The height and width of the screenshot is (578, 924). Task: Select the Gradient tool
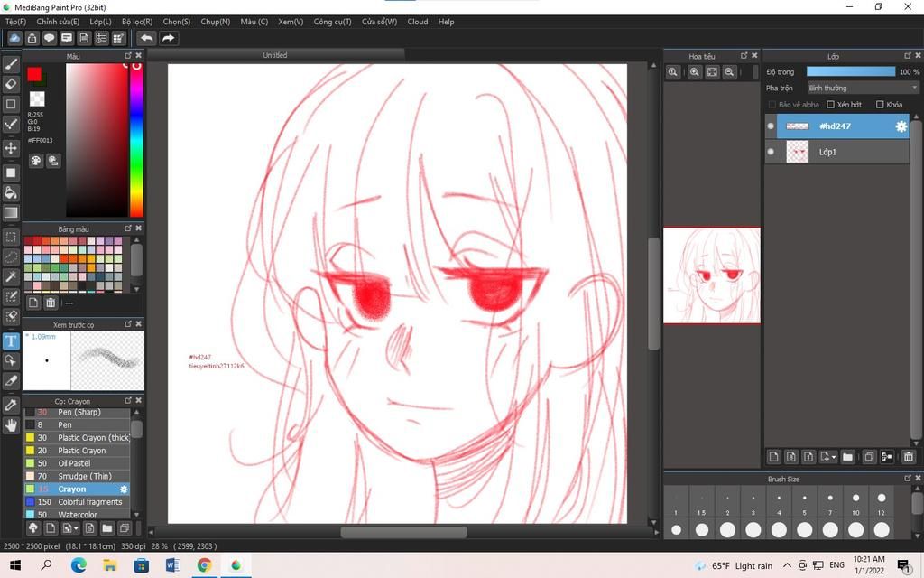11,212
